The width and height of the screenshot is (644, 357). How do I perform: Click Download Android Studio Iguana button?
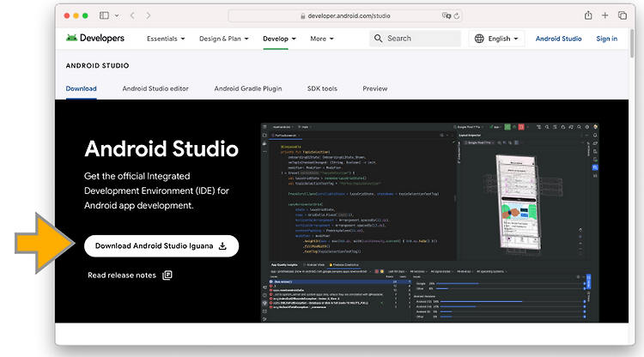click(x=161, y=245)
